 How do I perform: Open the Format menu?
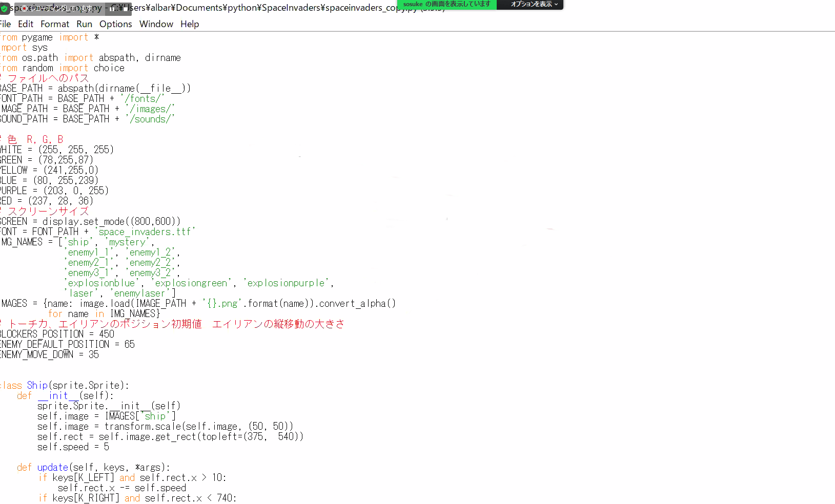pos(55,24)
